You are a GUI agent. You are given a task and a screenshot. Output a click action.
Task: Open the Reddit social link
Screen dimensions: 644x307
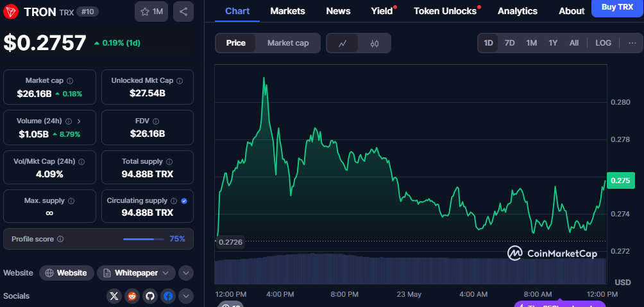132,296
